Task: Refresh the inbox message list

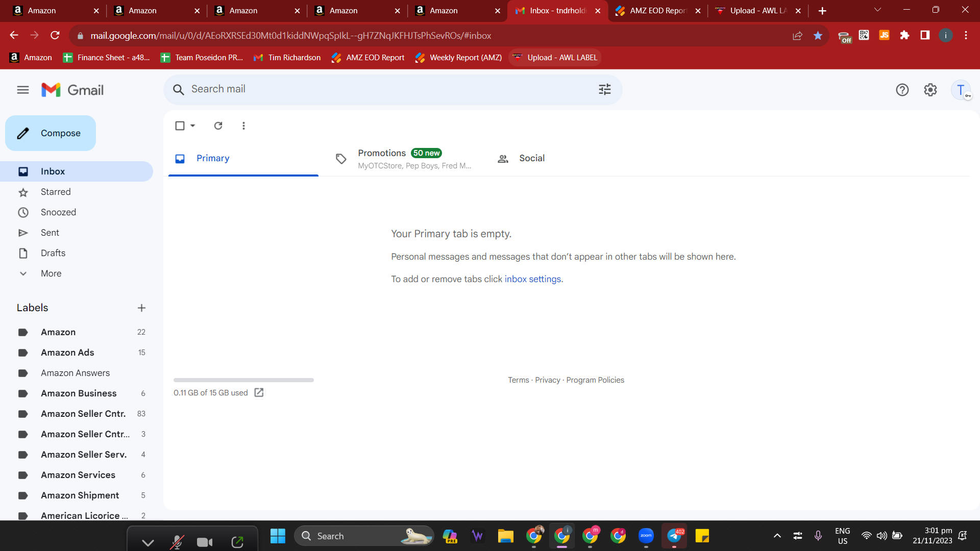Action: (x=218, y=126)
